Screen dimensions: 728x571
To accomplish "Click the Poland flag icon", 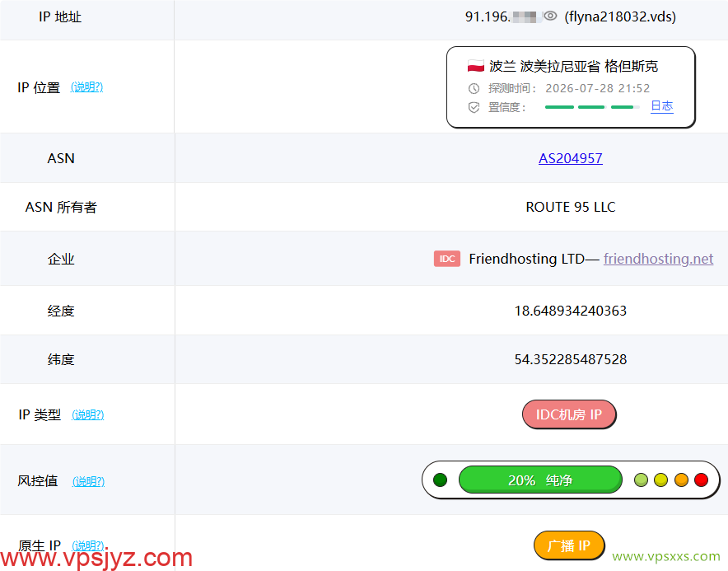I will click(x=476, y=66).
